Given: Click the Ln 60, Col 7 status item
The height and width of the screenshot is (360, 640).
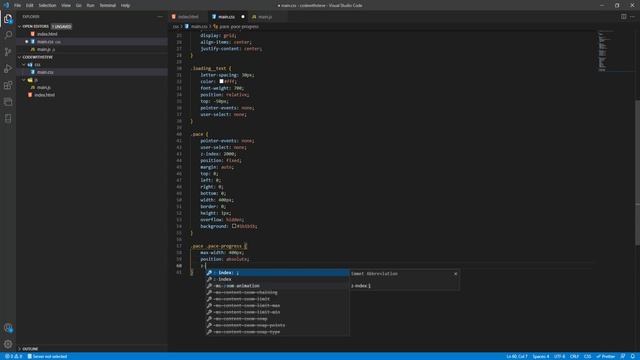Looking at the screenshot, I should pyautogui.click(x=517, y=356).
